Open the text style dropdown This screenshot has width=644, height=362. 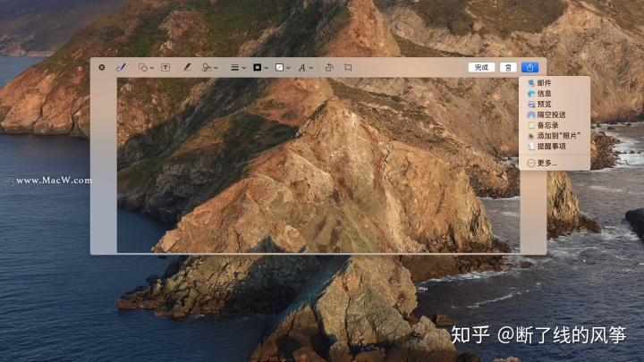[305, 67]
